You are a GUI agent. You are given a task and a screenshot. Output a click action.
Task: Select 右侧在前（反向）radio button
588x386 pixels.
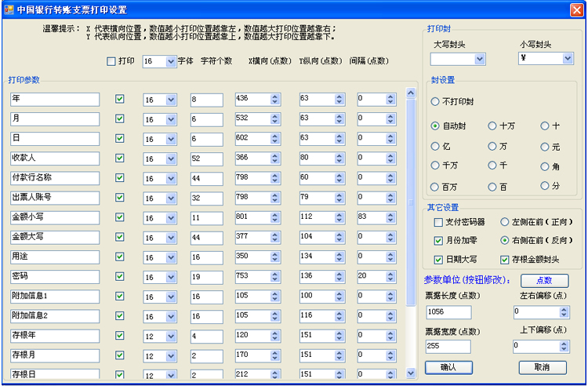[x=504, y=240]
